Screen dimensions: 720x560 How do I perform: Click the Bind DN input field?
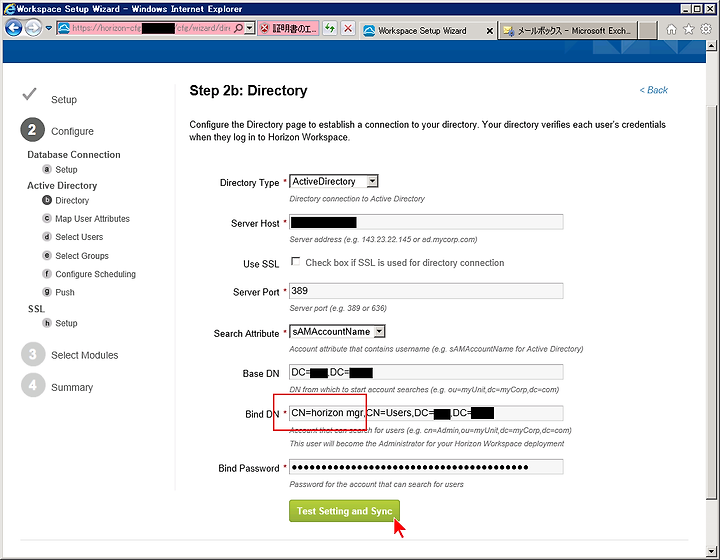click(426, 413)
